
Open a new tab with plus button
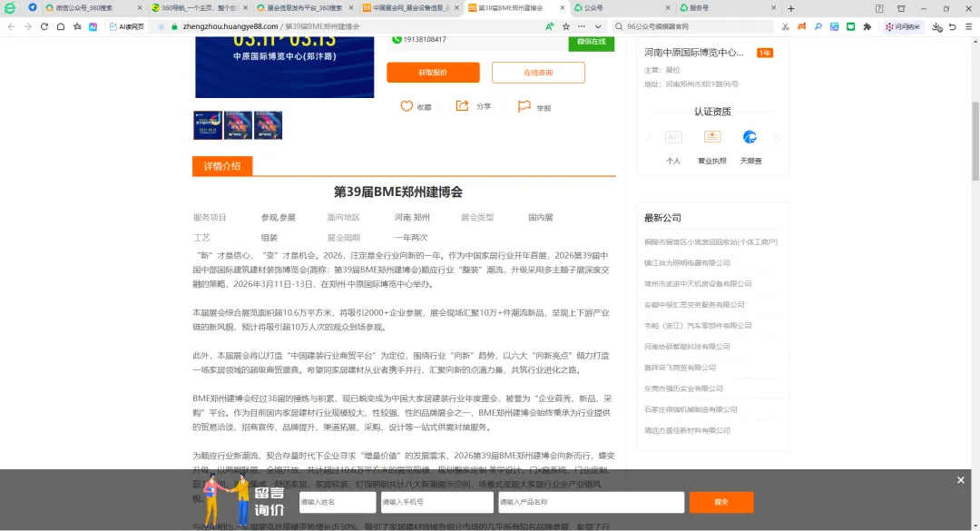coord(791,8)
